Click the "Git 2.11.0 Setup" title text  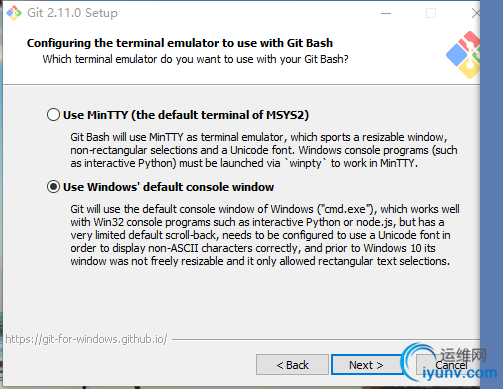pos(72,13)
